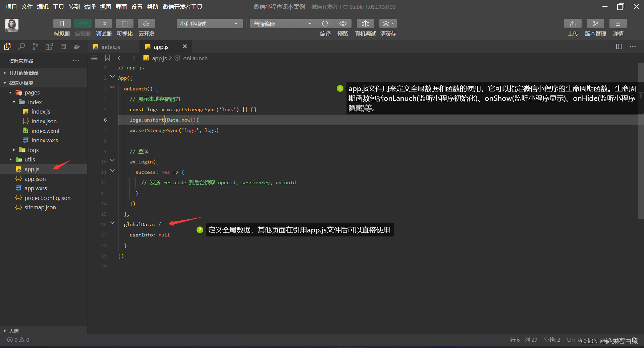Open the search icon in sidebar
Screen dimensions: 644x348
(x=21, y=47)
